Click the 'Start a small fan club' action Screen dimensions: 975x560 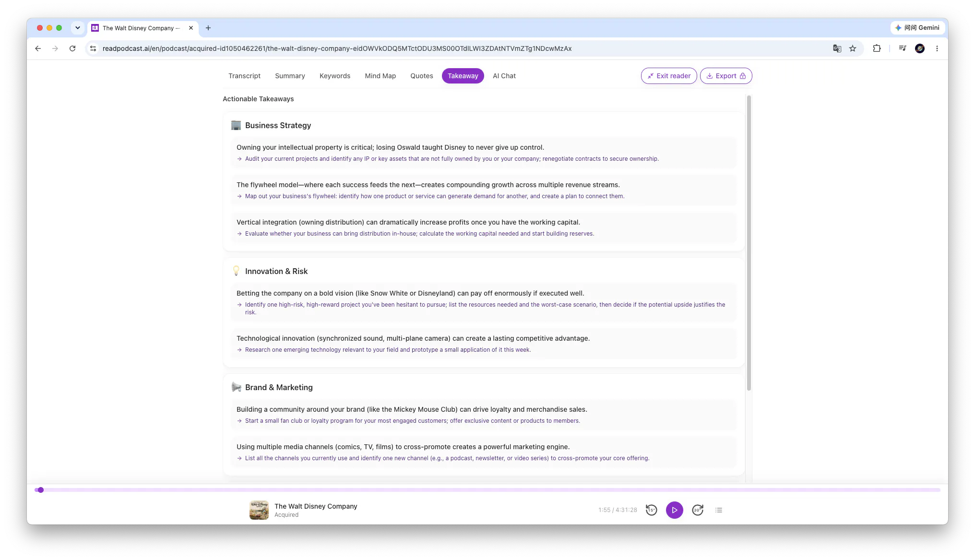[x=412, y=421]
